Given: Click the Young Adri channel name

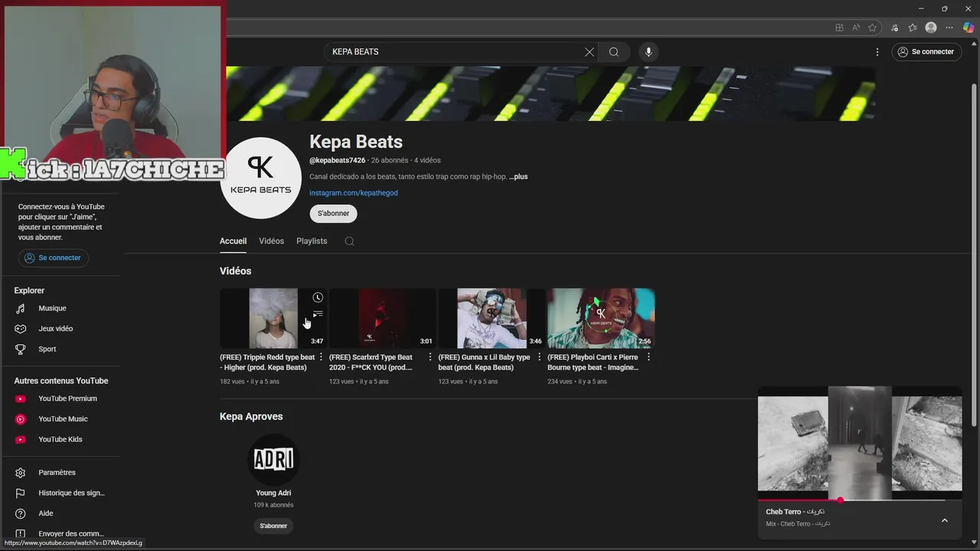Looking at the screenshot, I should pyautogui.click(x=273, y=493).
